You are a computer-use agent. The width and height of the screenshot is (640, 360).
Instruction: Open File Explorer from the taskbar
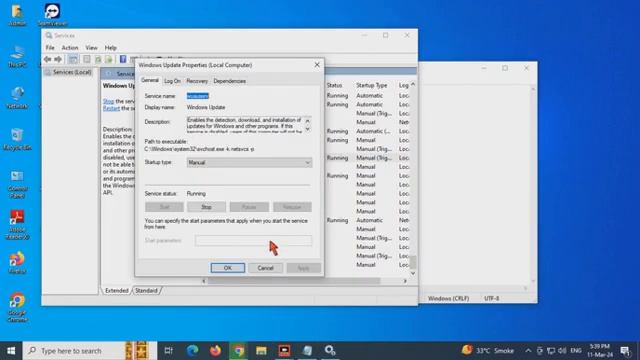(x=261, y=351)
